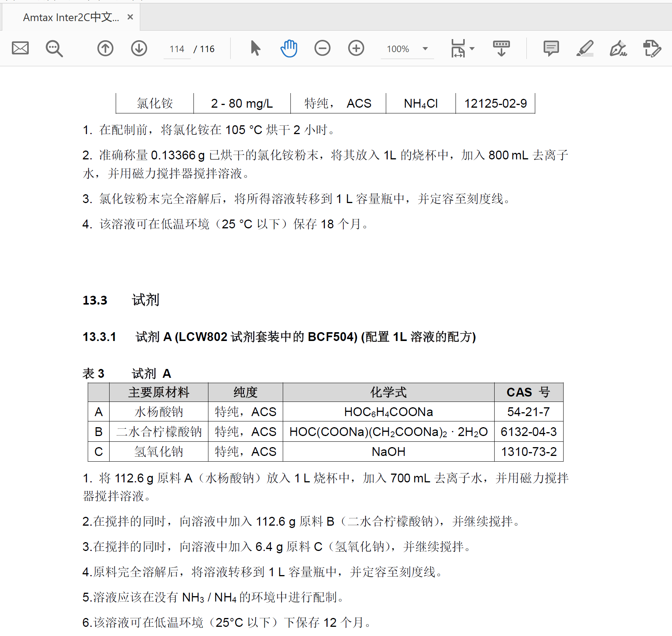The width and height of the screenshot is (672, 636).
Task: Enable the Hand tool
Action: pos(288,48)
